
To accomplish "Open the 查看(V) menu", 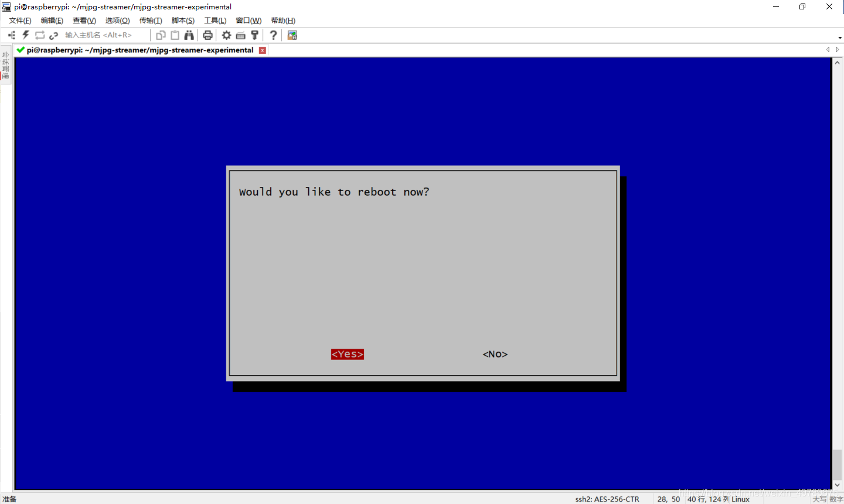I will [84, 21].
